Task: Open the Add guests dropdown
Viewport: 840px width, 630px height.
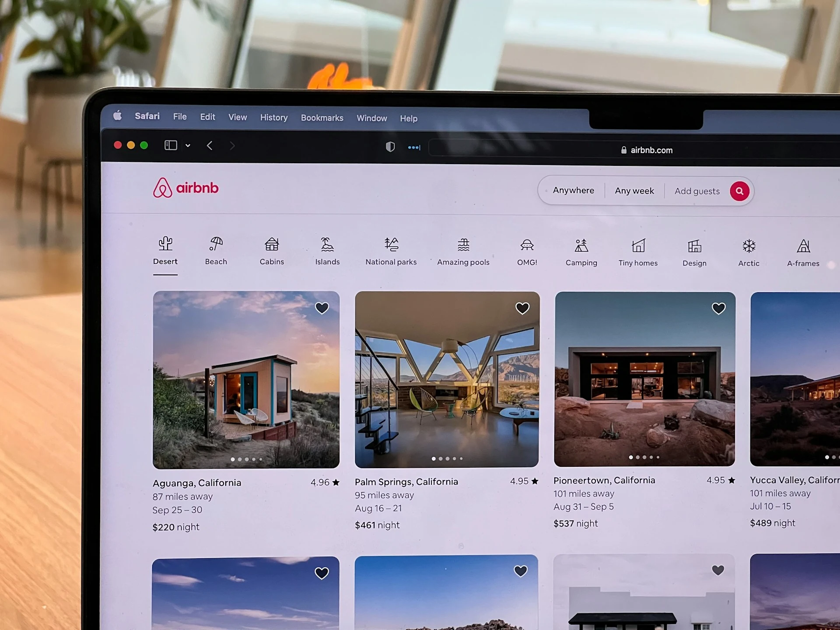Action: (696, 191)
